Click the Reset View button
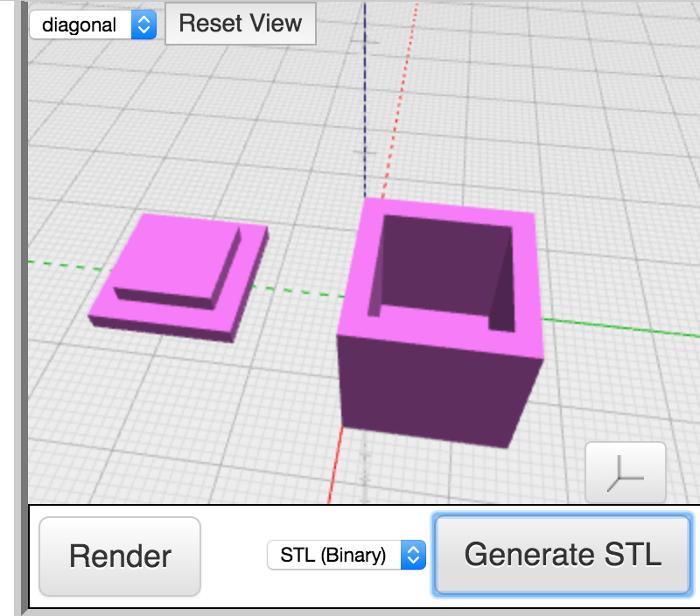The image size is (700, 616). pos(241,24)
